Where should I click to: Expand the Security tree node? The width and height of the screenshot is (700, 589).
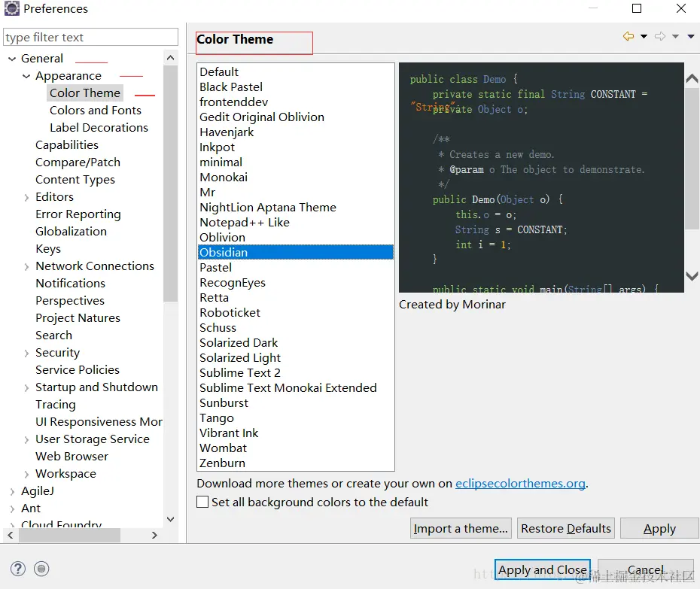26,353
